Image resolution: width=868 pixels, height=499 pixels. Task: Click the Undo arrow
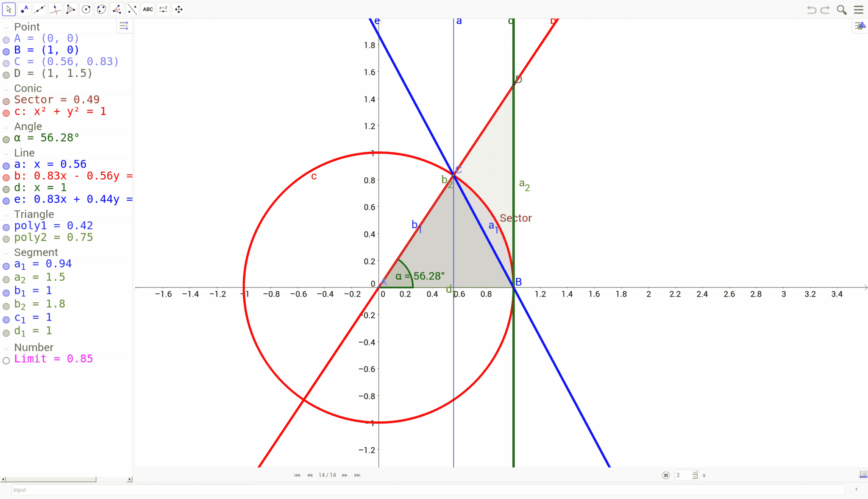click(811, 9)
